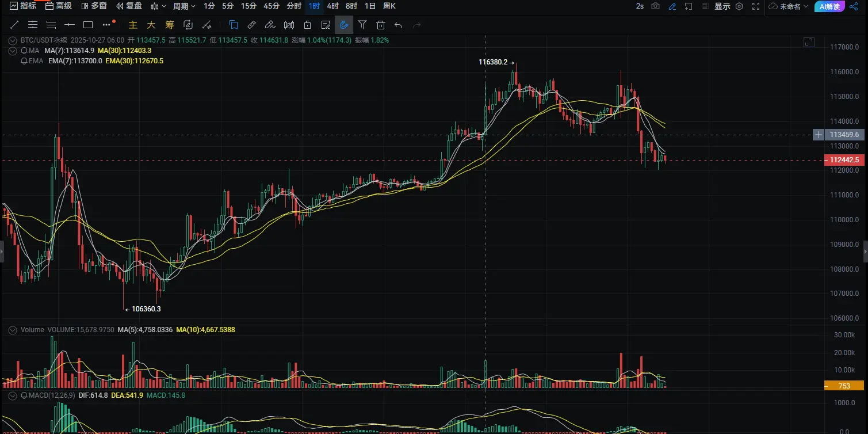Screen dimensions: 868x434
Task: Collapse the MA indicator row
Action: click(x=13, y=51)
